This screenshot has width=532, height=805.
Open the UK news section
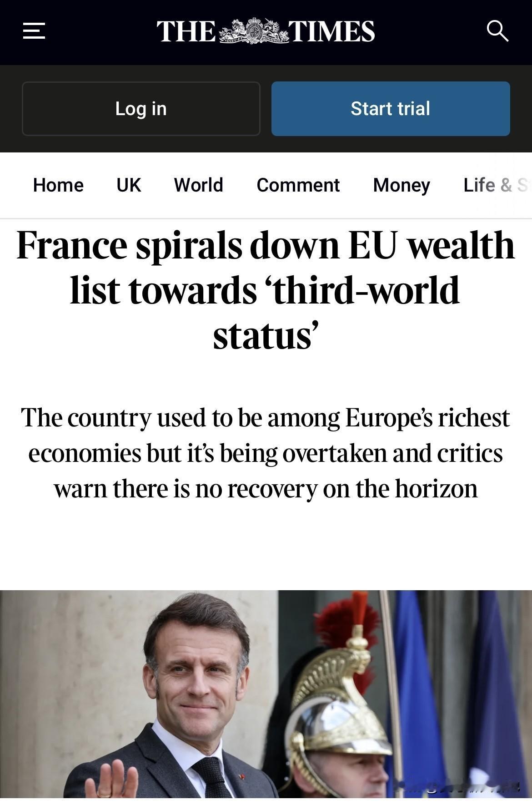[x=129, y=185]
